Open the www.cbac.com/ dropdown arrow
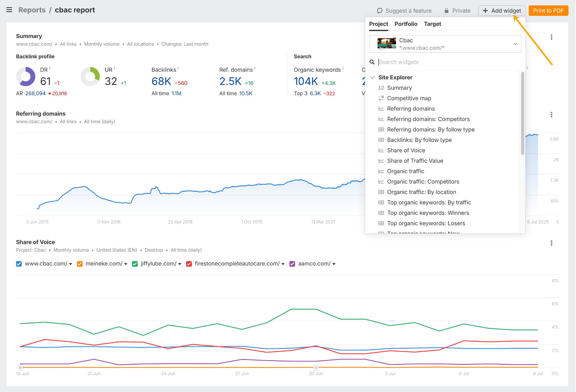Viewport: 576px width, 392px height. click(x=70, y=264)
